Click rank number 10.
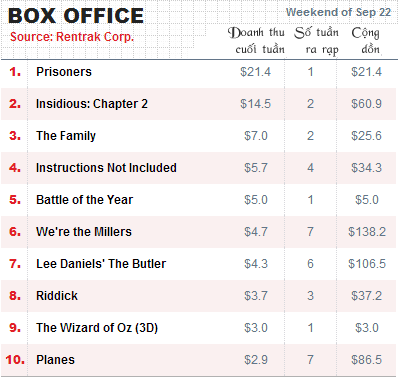The width and height of the screenshot is (399, 377). (15, 360)
